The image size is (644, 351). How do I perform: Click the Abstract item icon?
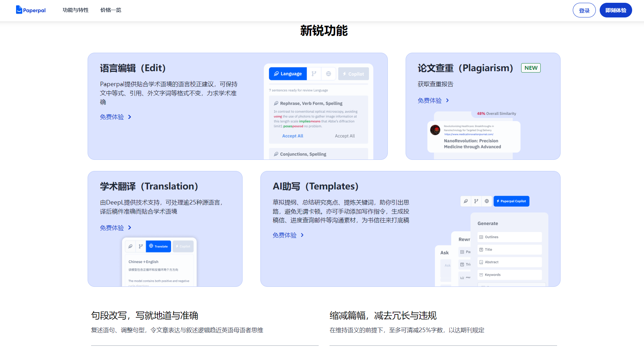click(481, 262)
